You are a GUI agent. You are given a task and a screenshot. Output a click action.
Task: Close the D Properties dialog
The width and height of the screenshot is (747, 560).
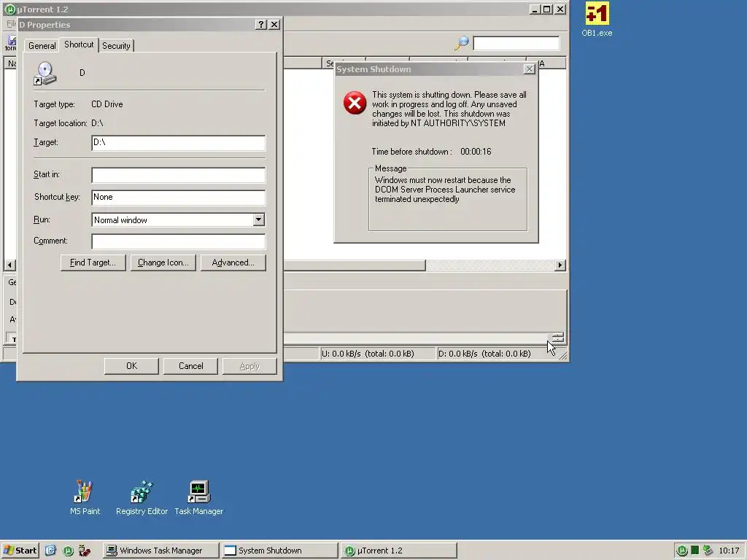point(274,24)
